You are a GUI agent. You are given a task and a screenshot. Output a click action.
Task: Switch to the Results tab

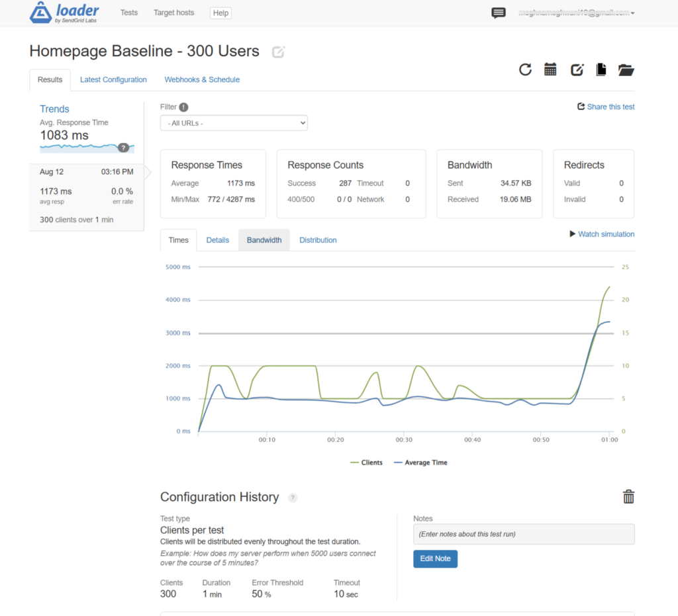pos(50,80)
